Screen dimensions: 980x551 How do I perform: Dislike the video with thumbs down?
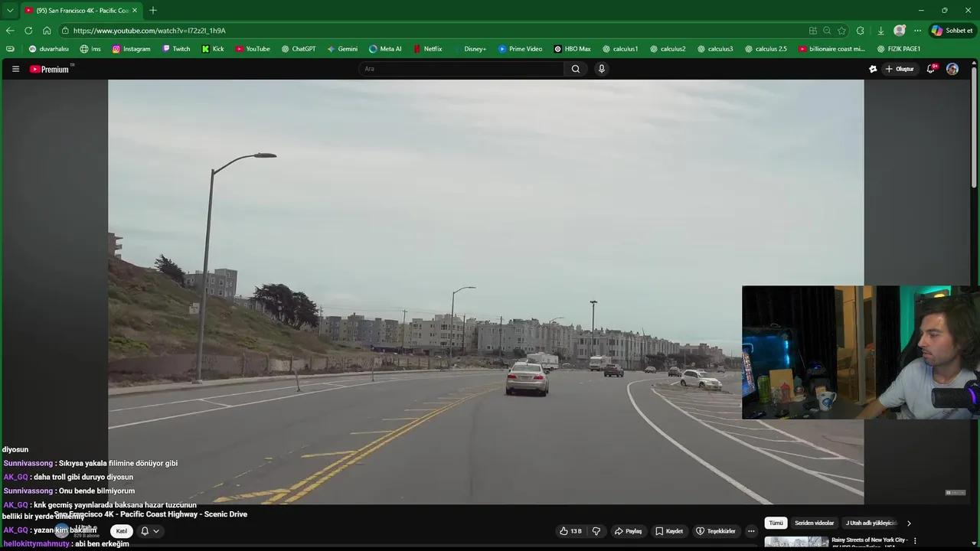click(596, 531)
